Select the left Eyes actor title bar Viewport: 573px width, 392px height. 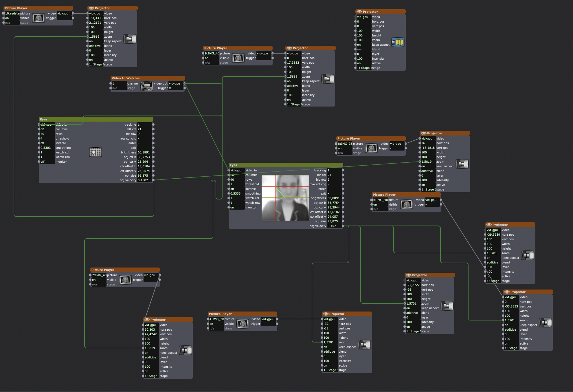click(96, 119)
